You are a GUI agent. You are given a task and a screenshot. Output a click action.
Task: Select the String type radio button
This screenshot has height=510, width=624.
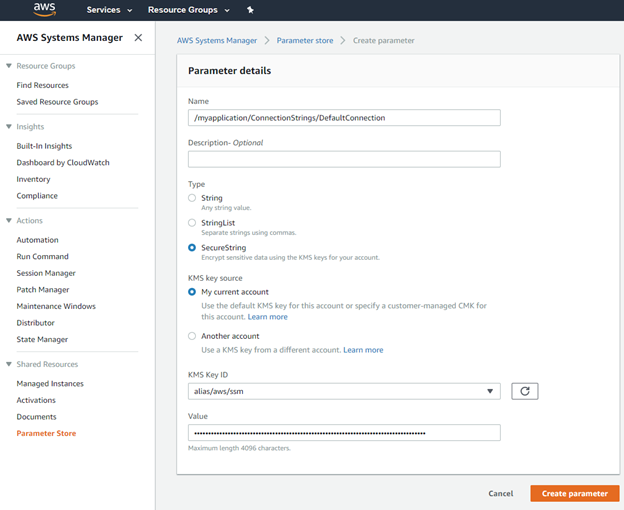coord(192,198)
